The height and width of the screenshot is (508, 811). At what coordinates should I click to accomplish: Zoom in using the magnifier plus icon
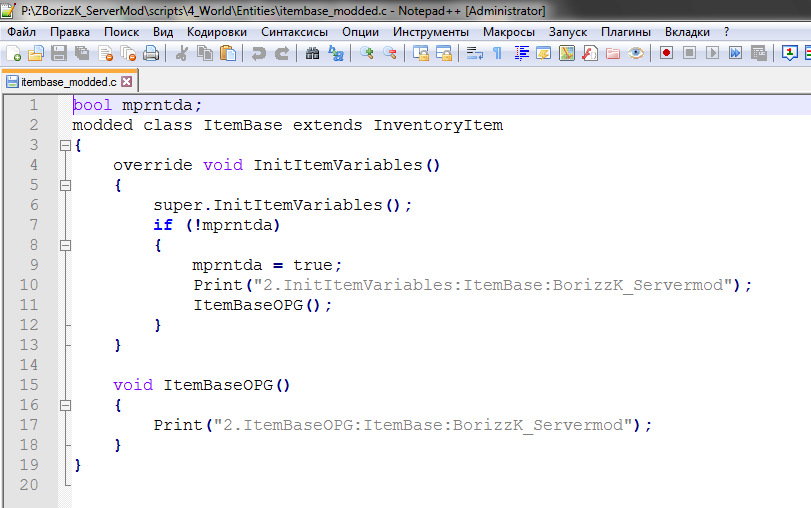367,53
